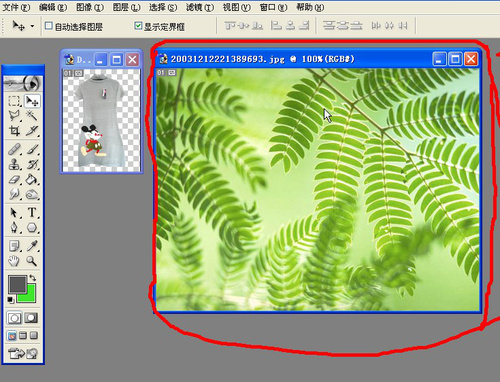Choose the Crop tool
Image resolution: width=500 pixels, height=382 pixels.
click(14, 131)
